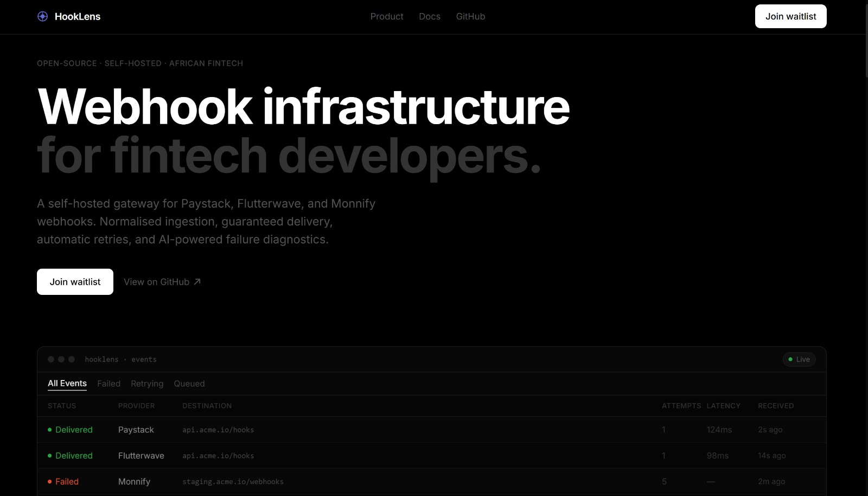868x496 pixels.
Task: Open the GitHub nav link
Action: tap(470, 16)
